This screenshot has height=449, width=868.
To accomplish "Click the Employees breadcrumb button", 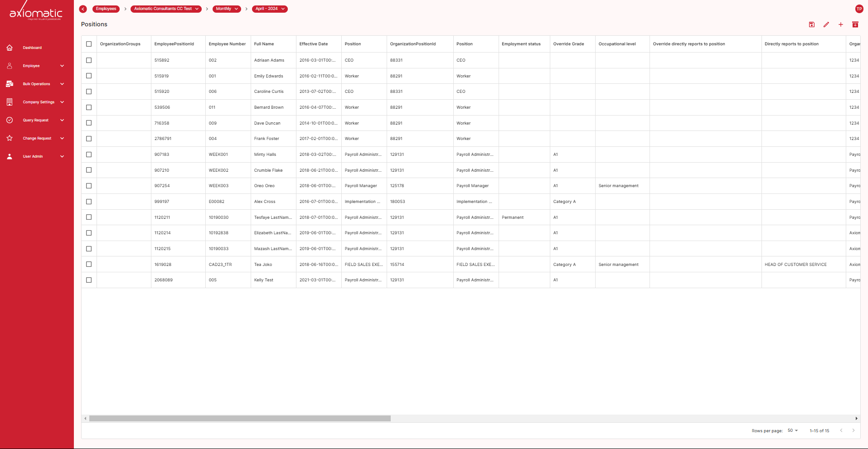I will [x=106, y=9].
